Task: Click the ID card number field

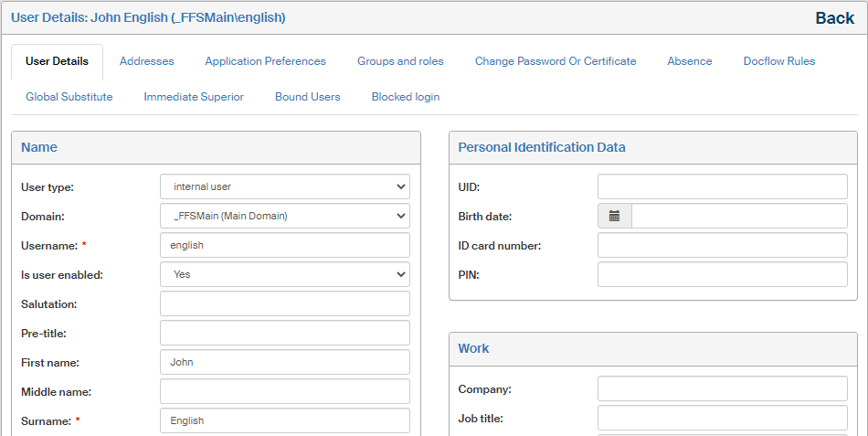Action: pos(722,245)
